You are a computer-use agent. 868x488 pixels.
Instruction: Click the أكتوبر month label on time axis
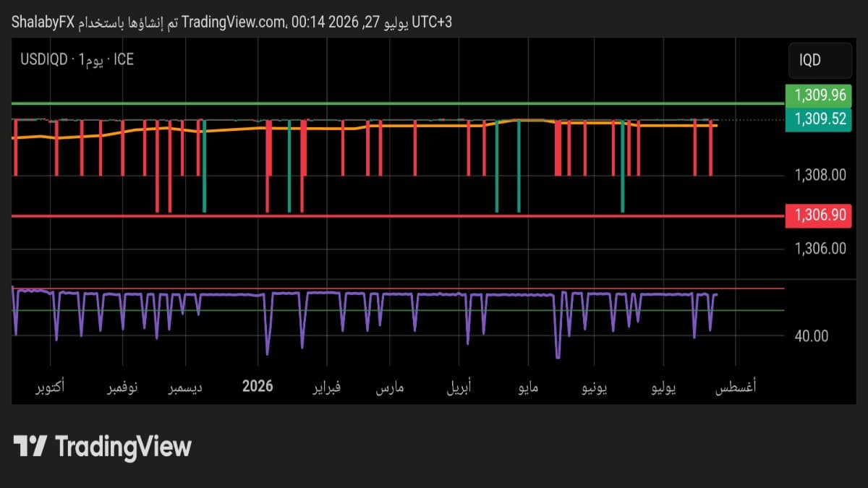49,388
